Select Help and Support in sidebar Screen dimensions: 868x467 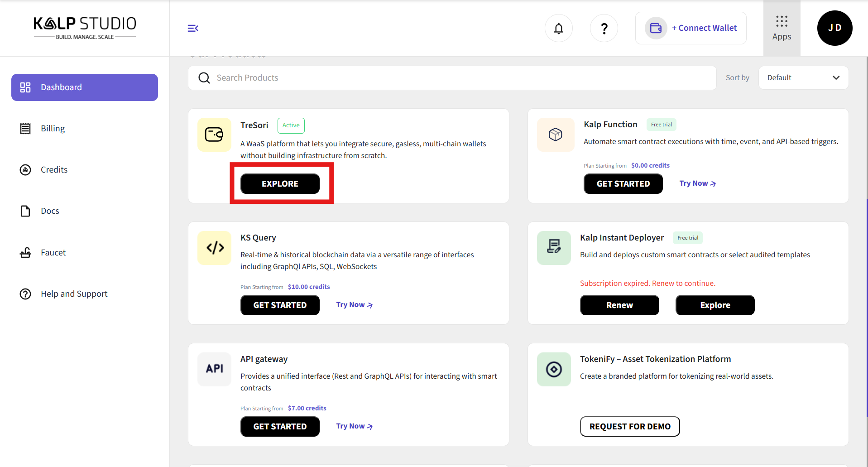pos(74,294)
